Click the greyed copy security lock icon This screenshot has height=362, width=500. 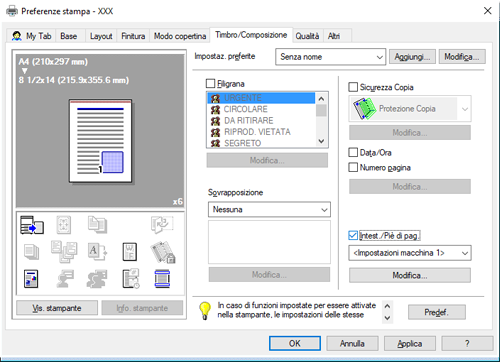tap(162, 252)
